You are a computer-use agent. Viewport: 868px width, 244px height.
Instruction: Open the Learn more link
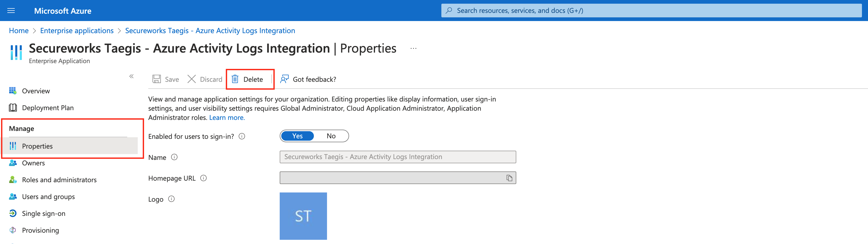[227, 118]
